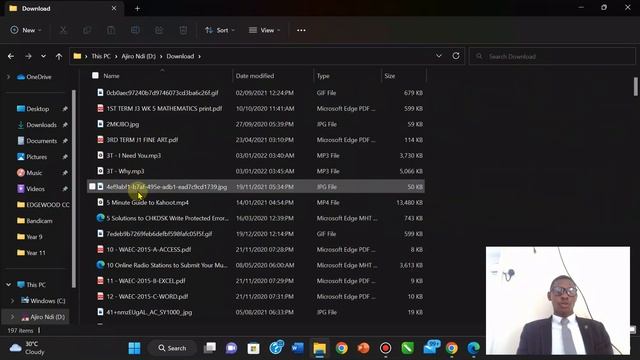Open Downloads in the sidebar

[42, 125]
